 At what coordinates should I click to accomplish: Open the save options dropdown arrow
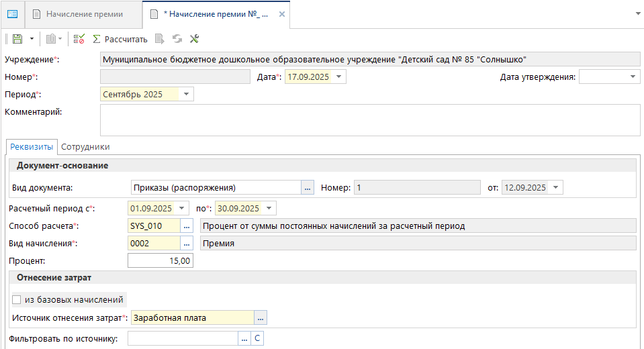[31, 40]
